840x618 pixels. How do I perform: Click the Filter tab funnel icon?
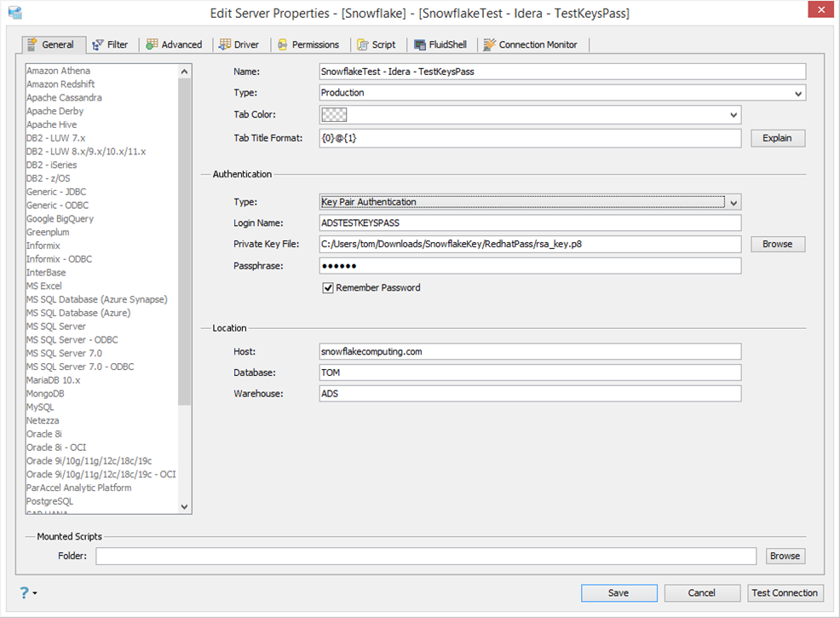[98, 44]
